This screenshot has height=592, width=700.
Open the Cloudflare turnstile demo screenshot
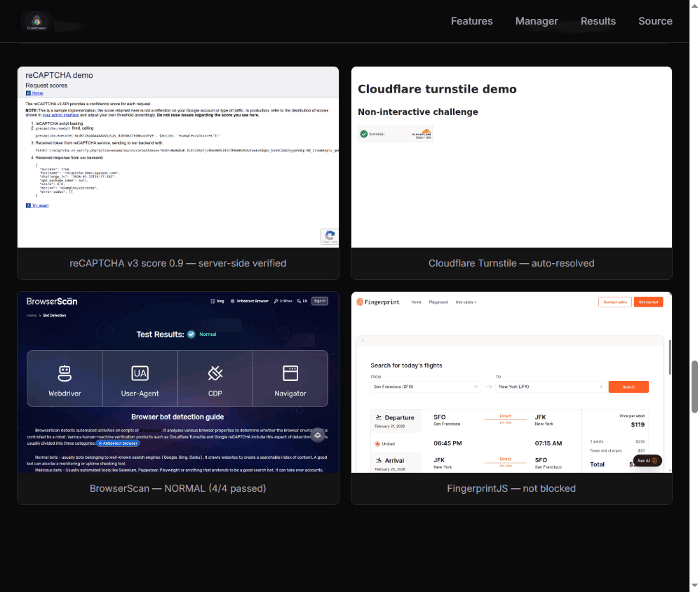511,157
